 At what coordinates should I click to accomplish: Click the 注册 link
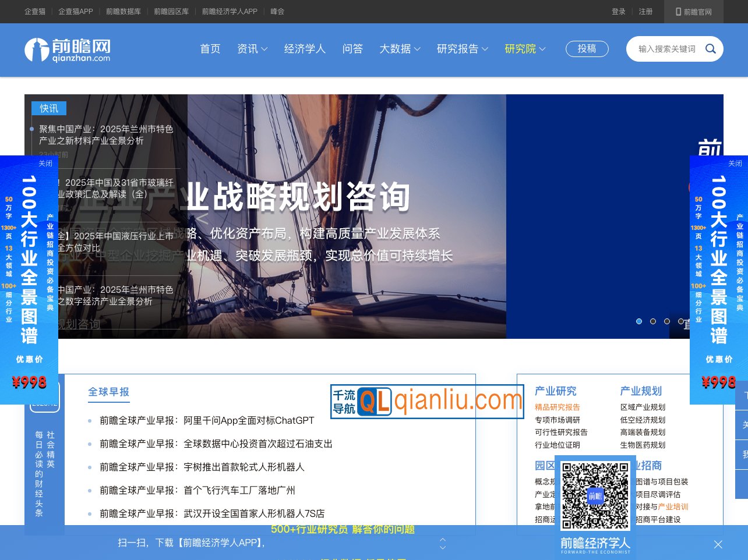(x=646, y=12)
